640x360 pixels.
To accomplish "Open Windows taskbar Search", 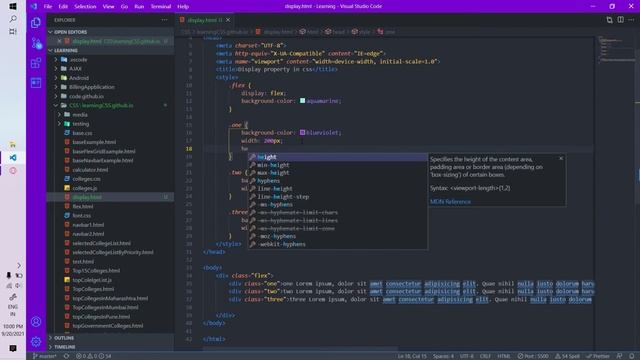I will point(13,19).
